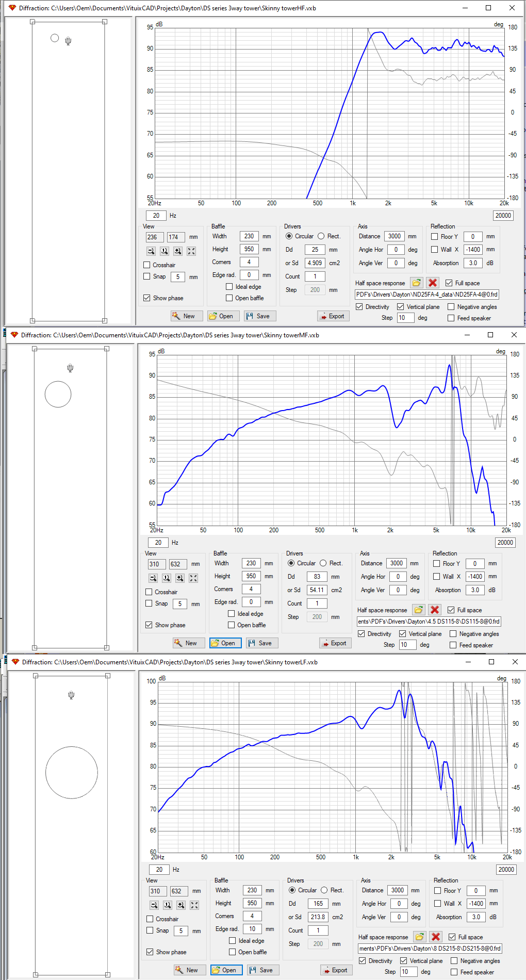Disable Full space in HF window
Screen dimensions: 526x980
click(449, 283)
